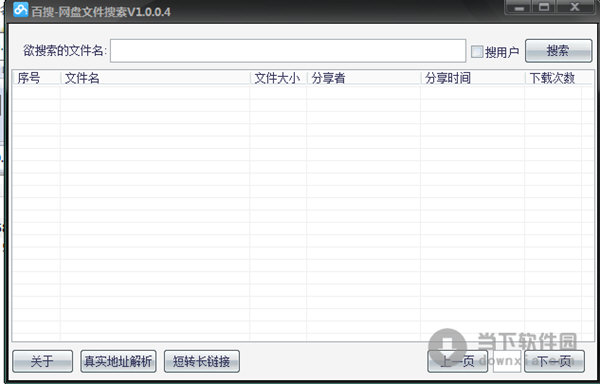Viewport: 600px width, 384px height.
Task: Click the page number box between paging buttons
Action: point(506,361)
